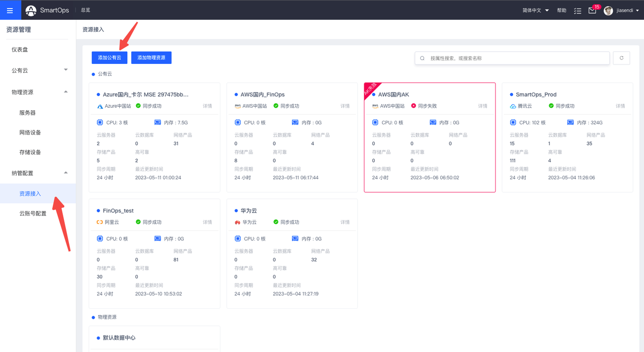Click the 添加公有云 button
Image resolution: width=644 pixels, height=352 pixels.
pos(110,58)
